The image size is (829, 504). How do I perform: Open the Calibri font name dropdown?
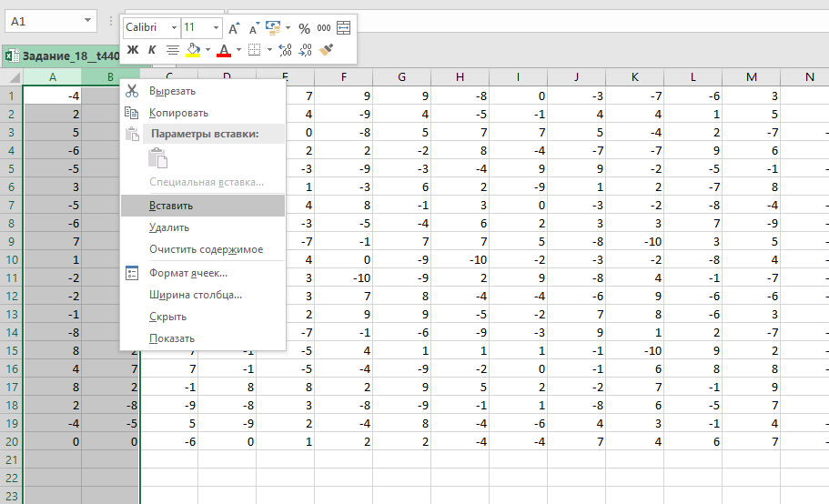point(173,28)
